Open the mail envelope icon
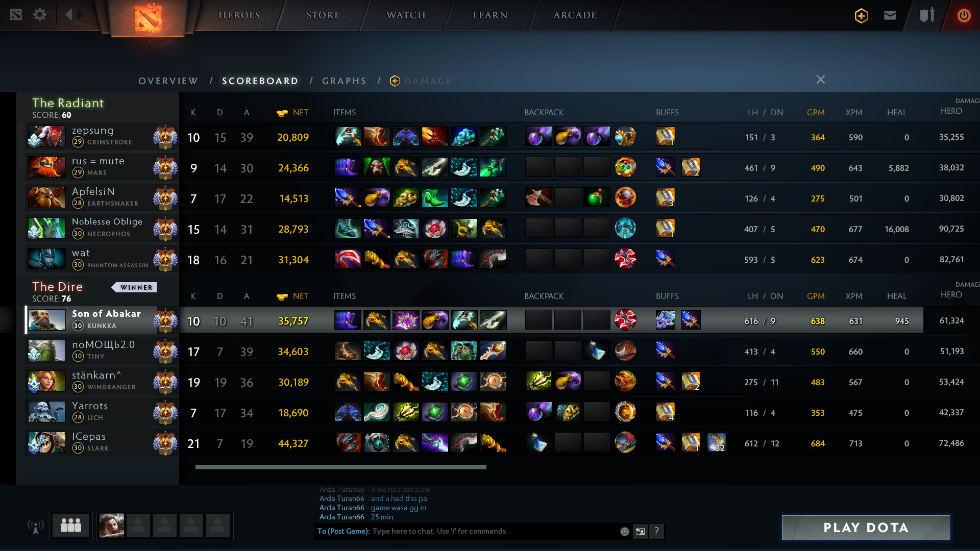The width and height of the screenshot is (980, 551). [x=890, y=15]
